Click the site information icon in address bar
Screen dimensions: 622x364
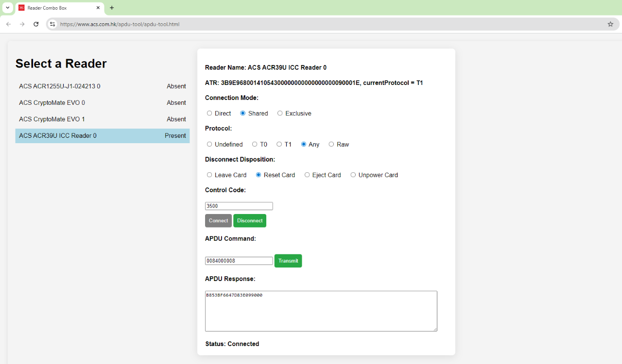52,24
